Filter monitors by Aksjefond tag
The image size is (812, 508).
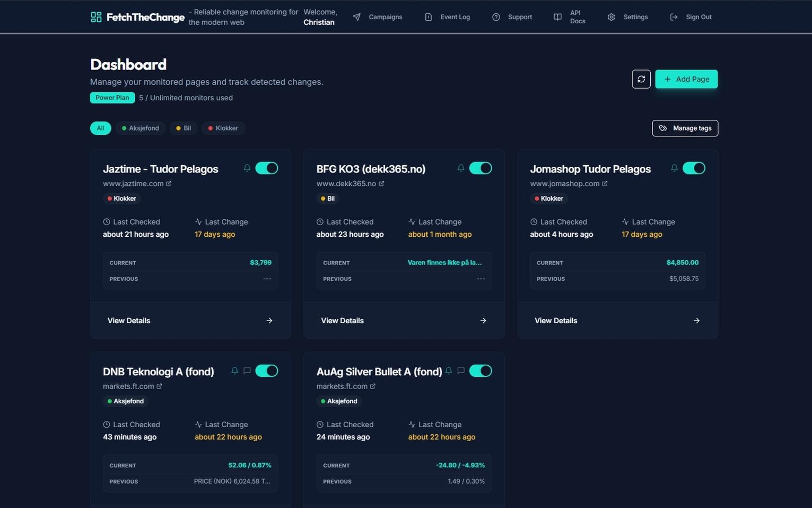pyautogui.click(x=141, y=128)
